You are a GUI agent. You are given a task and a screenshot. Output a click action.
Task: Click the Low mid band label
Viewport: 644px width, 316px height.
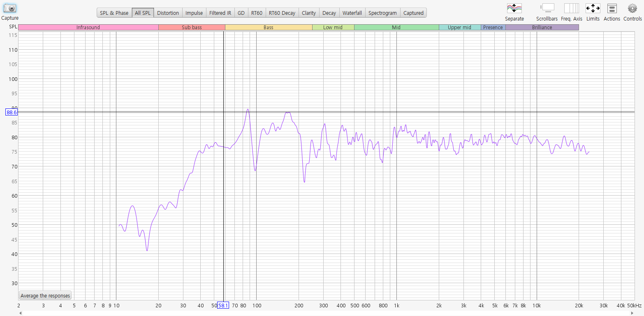point(333,28)
